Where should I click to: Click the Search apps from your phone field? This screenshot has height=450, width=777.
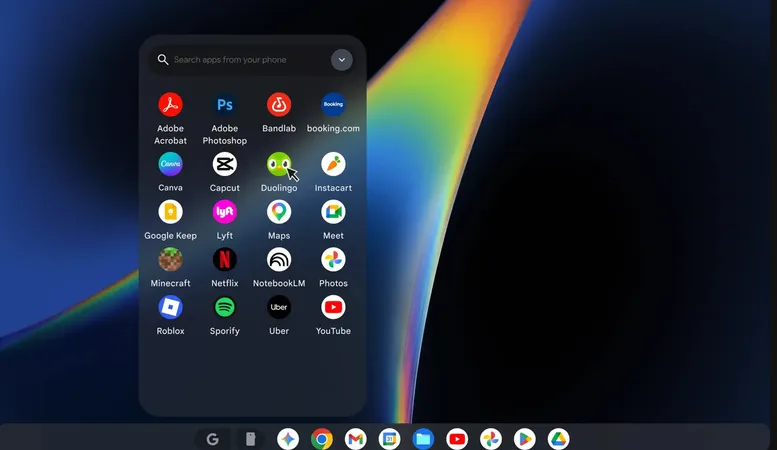(x=251, y=60)
